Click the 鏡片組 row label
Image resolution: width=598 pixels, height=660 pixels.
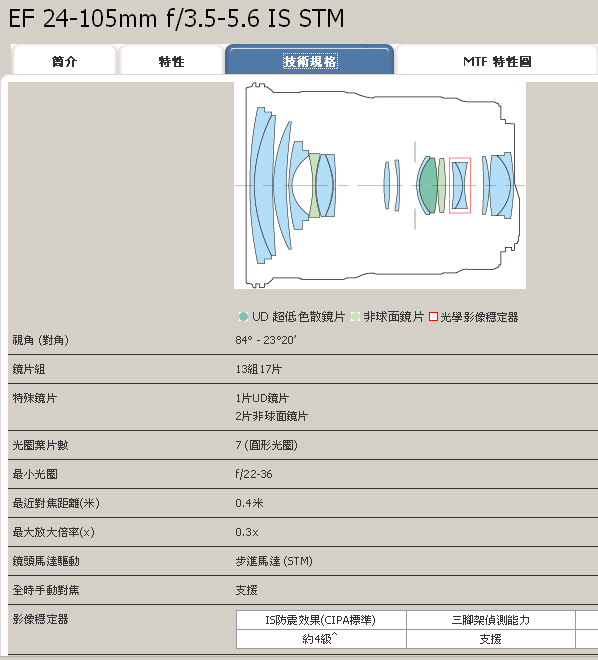pos(29,369)
